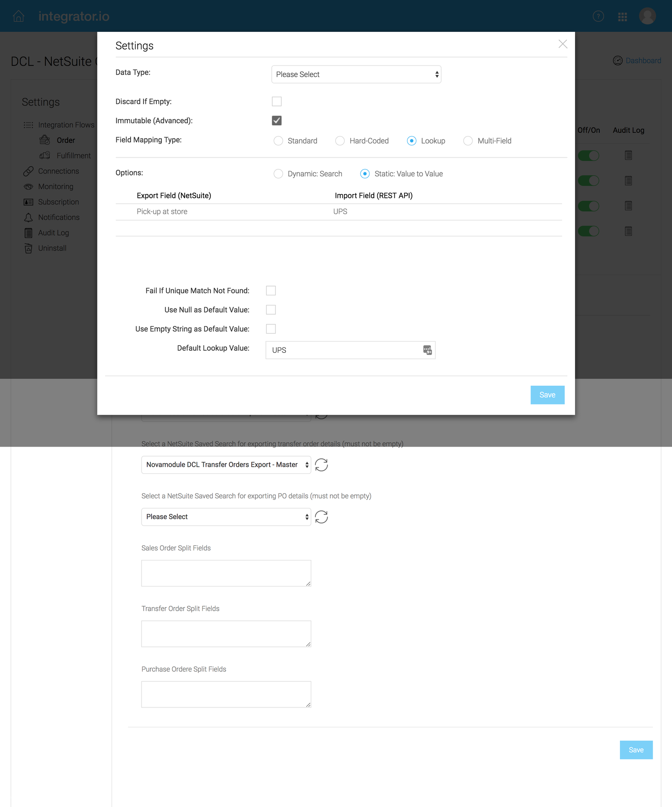
Task: Click the Subscription card icon
Action: pos(28,202)
